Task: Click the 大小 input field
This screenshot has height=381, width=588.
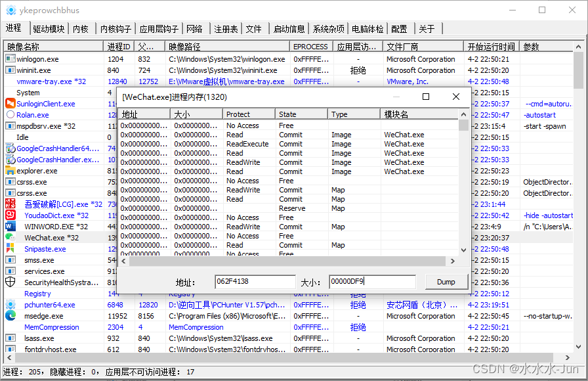Action: [372, 282]
